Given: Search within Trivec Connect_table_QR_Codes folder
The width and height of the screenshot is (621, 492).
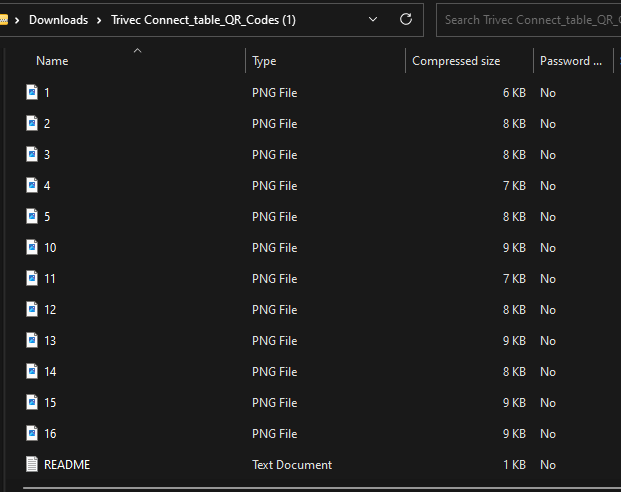Looking at the screenshot, I should 528,20.
